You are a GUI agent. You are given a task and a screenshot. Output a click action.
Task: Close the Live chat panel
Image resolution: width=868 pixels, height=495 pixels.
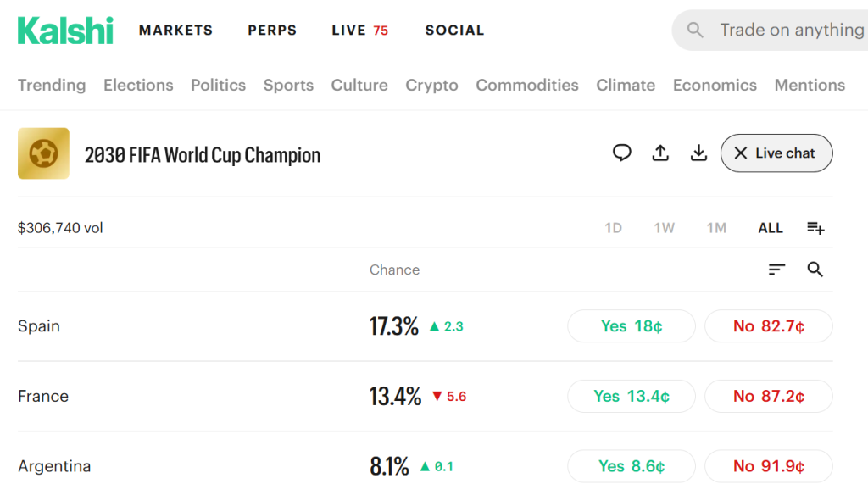pyautogui.click(x=776, y=153)
